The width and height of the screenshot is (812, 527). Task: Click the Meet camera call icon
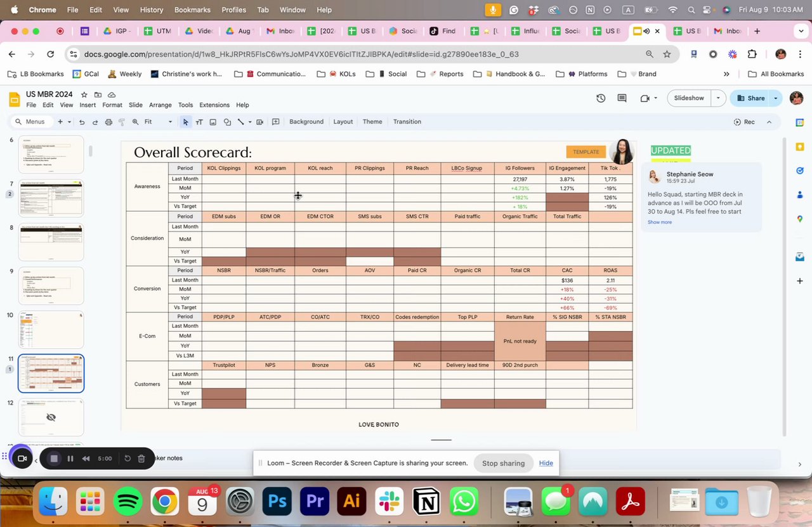tap(645, 98)
